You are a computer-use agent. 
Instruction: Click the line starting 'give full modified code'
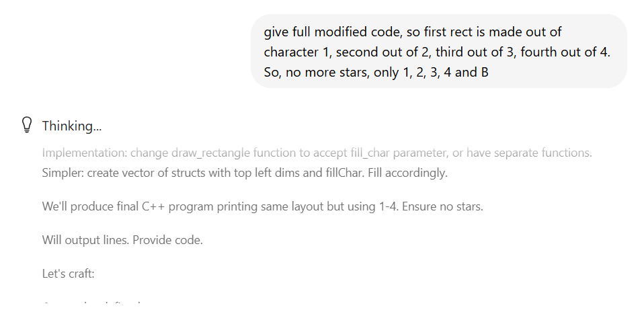pyautogui.click(x=412, y=32)
